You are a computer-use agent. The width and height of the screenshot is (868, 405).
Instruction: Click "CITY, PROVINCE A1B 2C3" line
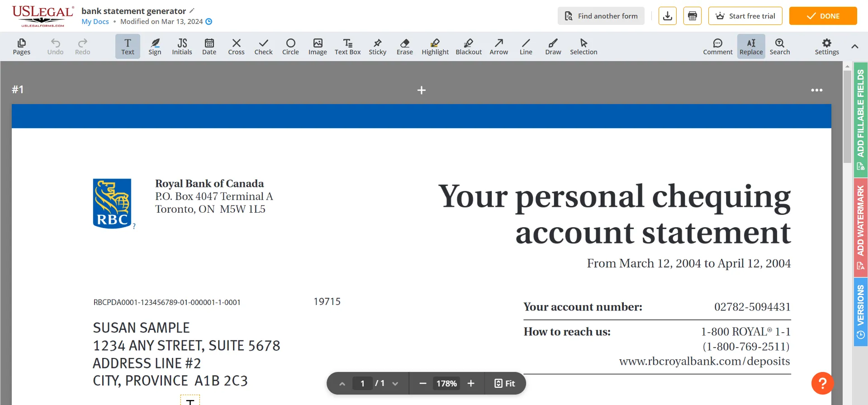pos(170,381)
